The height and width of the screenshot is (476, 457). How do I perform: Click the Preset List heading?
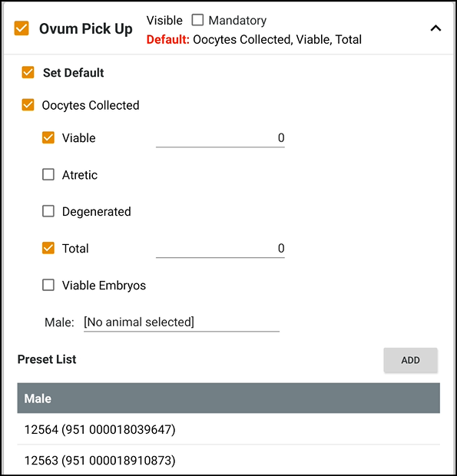click(x=47, y=359)
